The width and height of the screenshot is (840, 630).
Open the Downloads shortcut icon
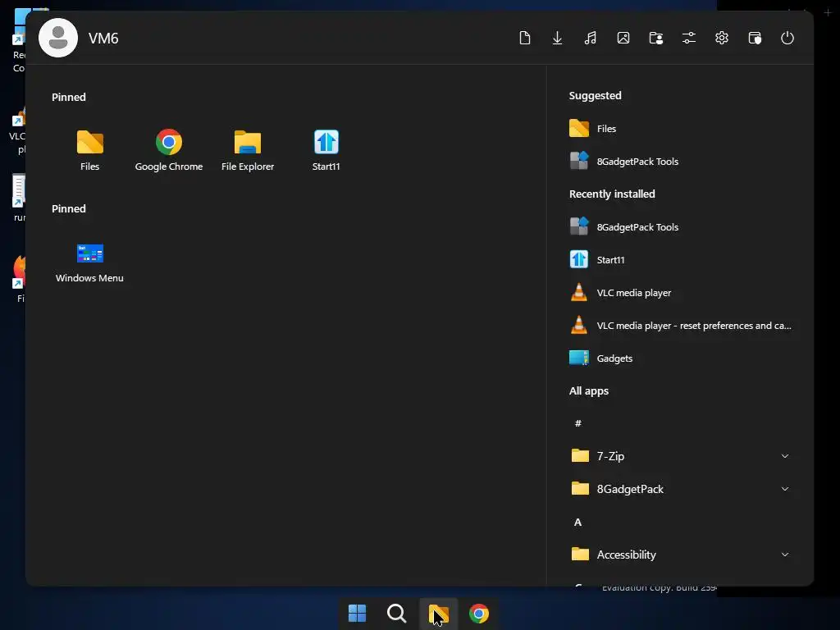[x=557, y=38]
